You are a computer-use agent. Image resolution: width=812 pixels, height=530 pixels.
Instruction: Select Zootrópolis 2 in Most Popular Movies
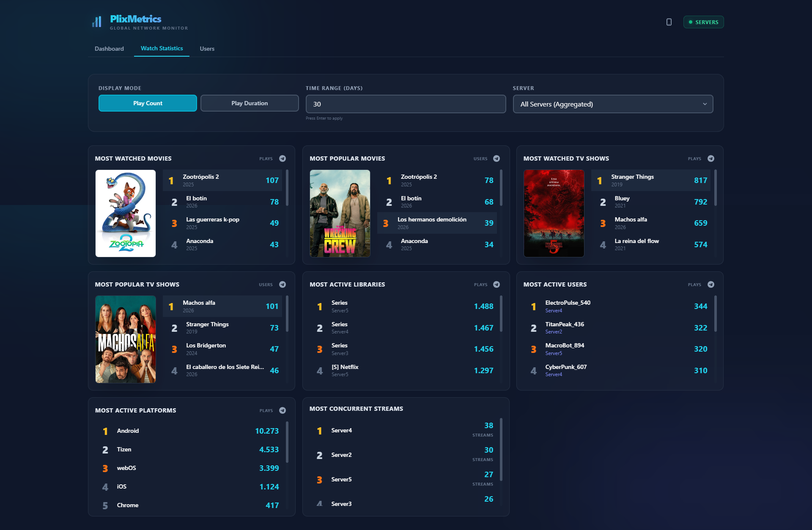pos(437,180)
